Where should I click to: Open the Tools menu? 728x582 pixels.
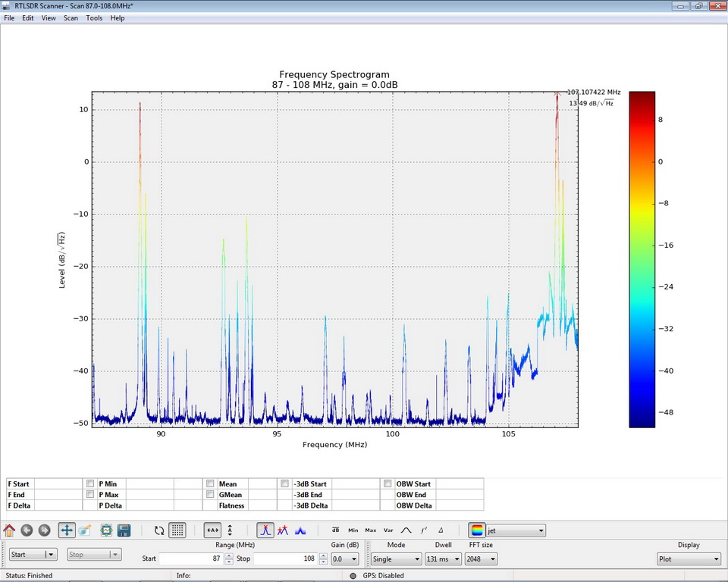tap(94, 18)
